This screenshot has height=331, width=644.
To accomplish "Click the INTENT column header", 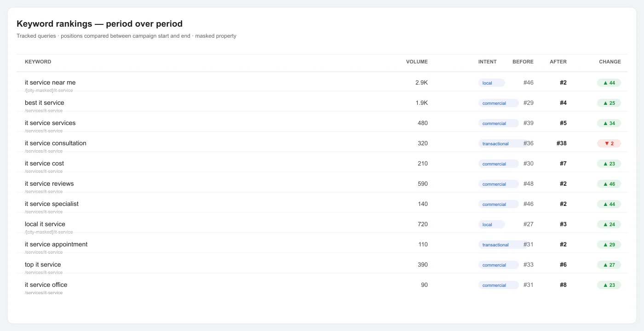I will coord(487,62).
